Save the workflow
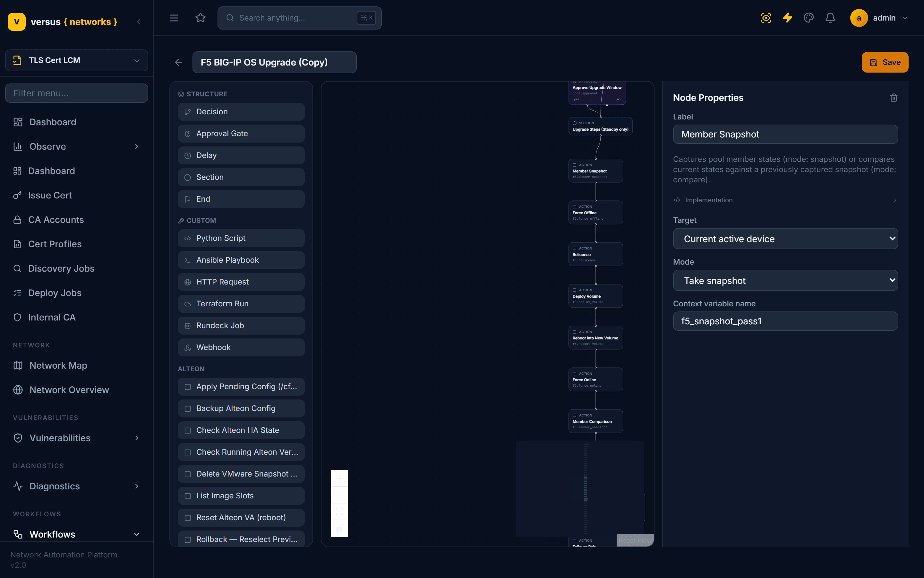Image resolution: width=924 pixels, height=578 pixels. pos(885,62)
